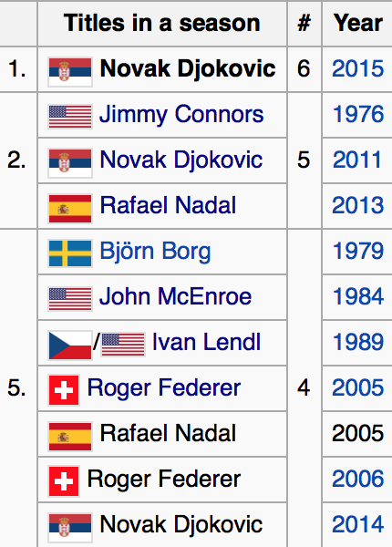392x547 pixels.
Task: Open the Jimmy Connors player link
Action: click(181, 115)
